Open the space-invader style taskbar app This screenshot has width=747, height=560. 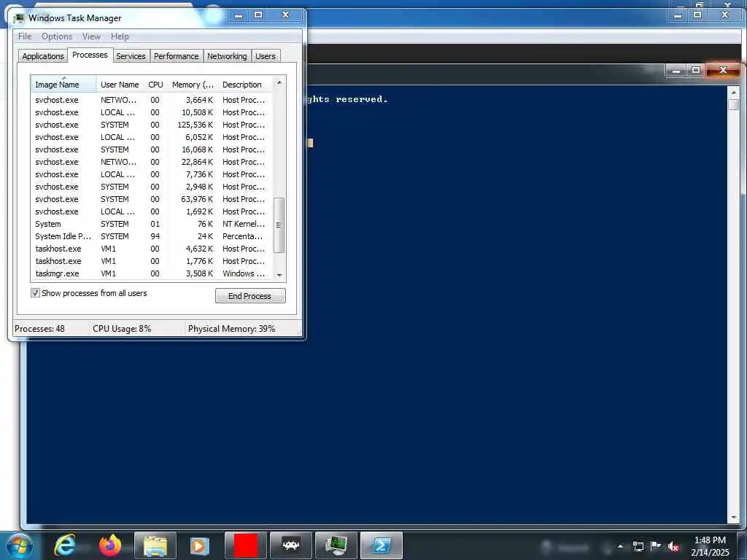290,545
